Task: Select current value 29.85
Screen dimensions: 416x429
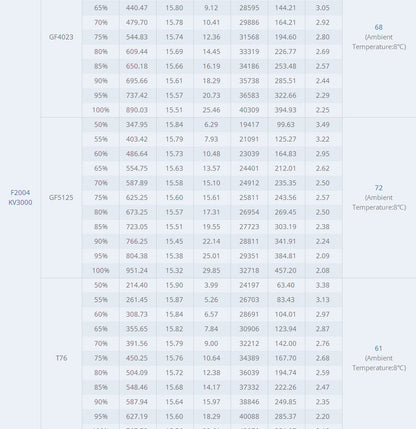Action: coord(211,270)
